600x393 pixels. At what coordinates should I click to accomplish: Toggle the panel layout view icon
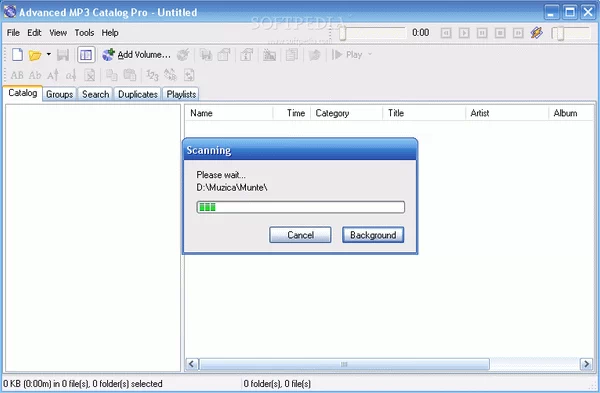[x=86, y=55]
